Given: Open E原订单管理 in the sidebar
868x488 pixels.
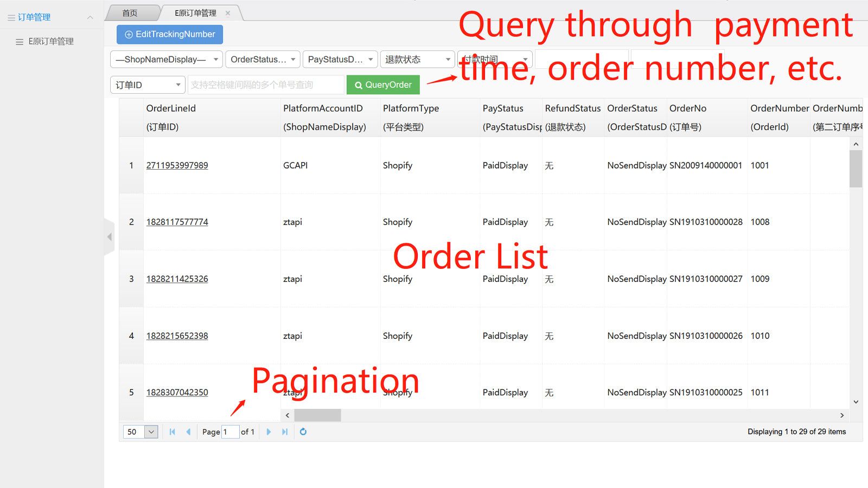Looking at the screenshot, I should coord(51,41).
